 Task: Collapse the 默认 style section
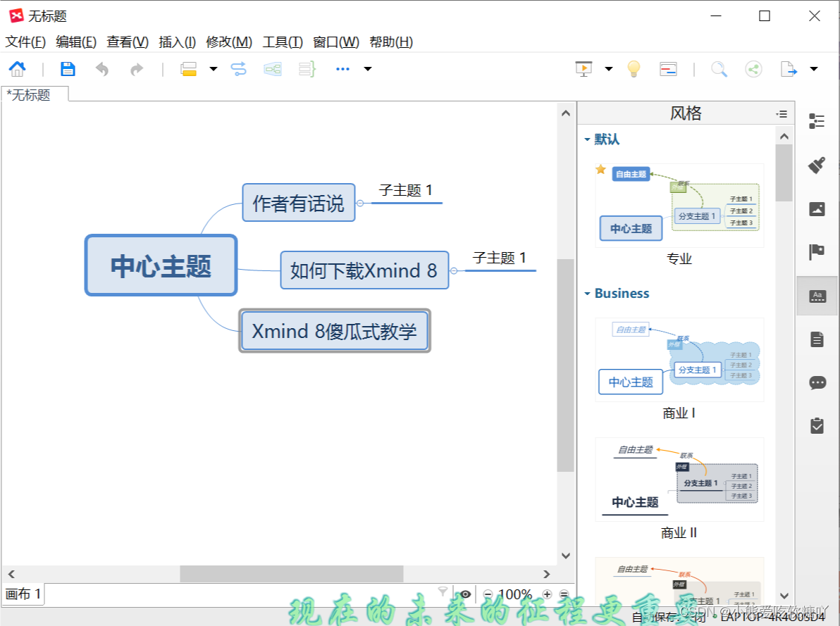coord(587,139)
